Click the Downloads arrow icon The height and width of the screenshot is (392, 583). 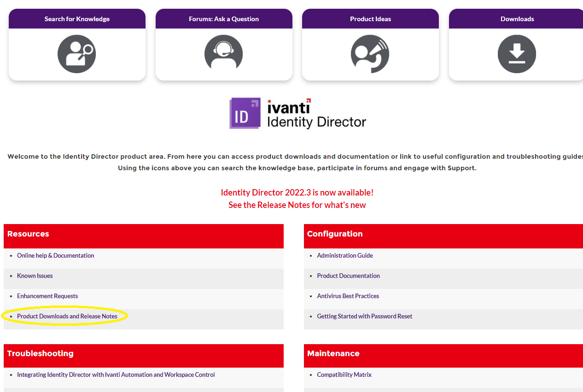click(517, 54)
